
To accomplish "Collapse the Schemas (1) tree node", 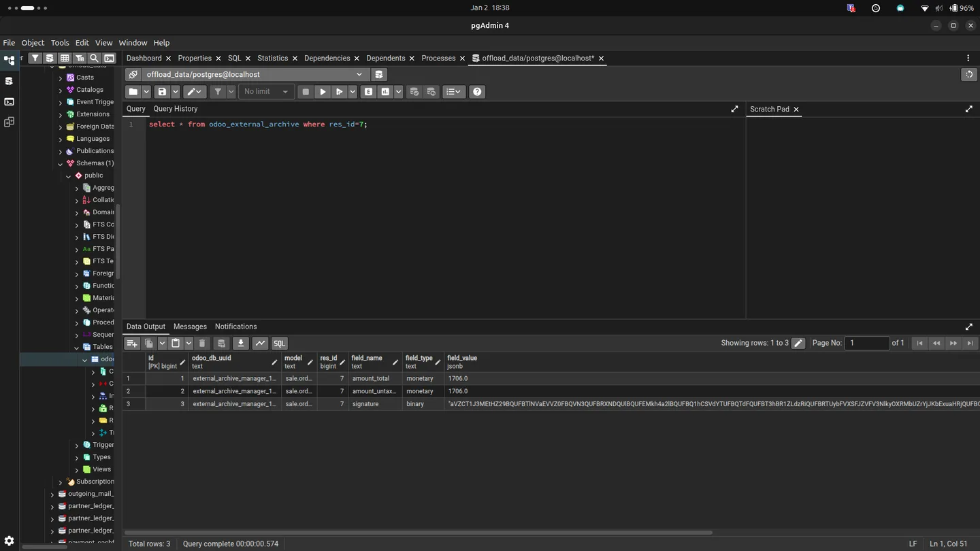I will (61, 164).
